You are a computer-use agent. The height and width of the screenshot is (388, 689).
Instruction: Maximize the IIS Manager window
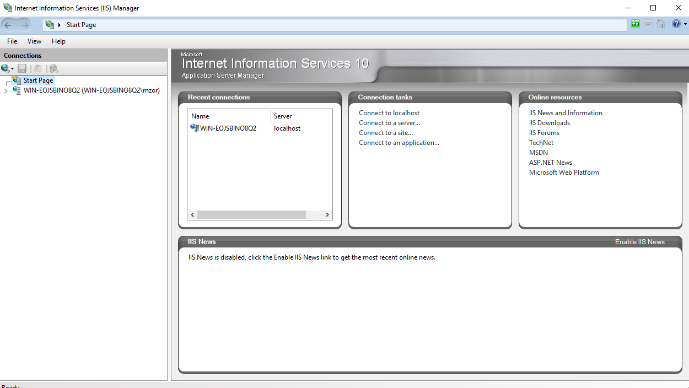[x=653, y=8]
